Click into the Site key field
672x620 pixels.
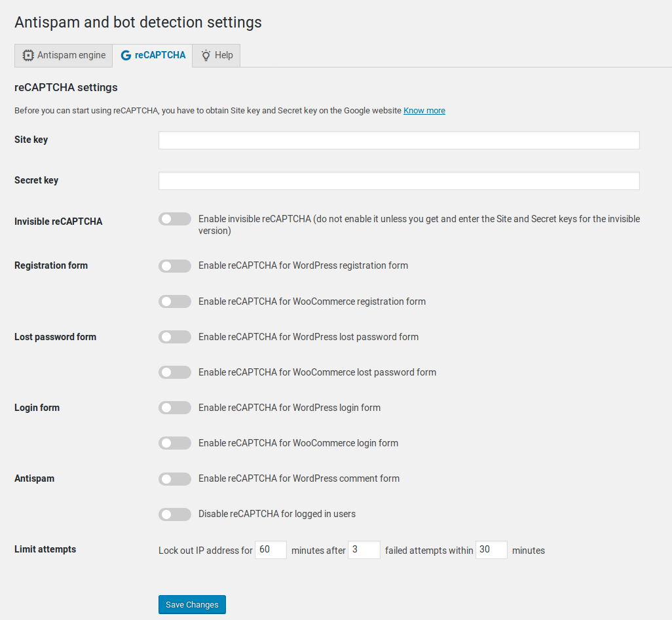tap(398, 140)
